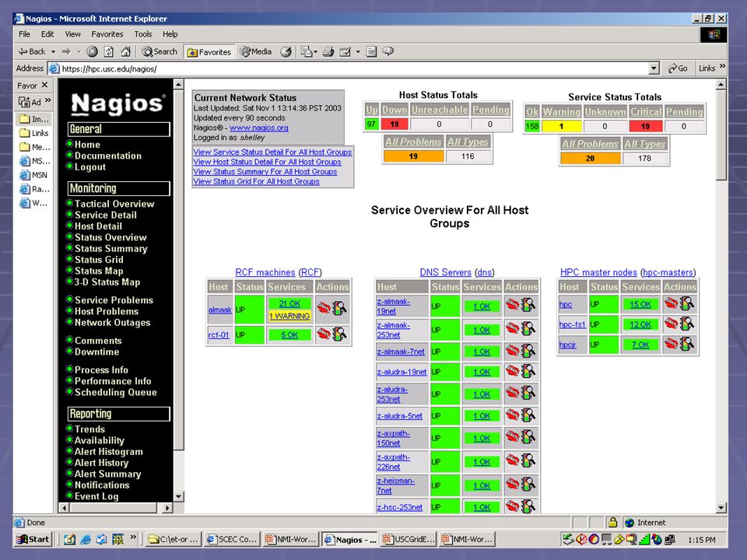The height and width of the screenshot is (560, 747).
Task: Click View Status Grid For All Host Groups
Action: pos(256,181)
